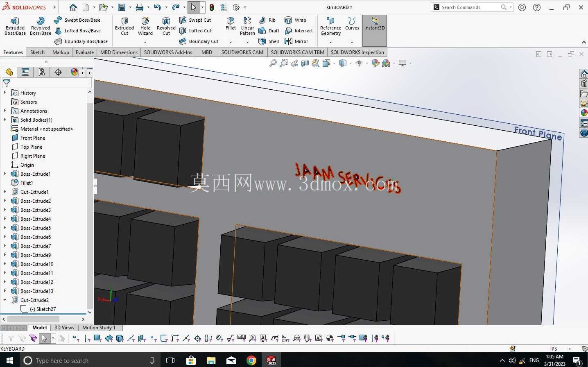
Task: Switch to the Evaluate tab
Action: (85, 52)
